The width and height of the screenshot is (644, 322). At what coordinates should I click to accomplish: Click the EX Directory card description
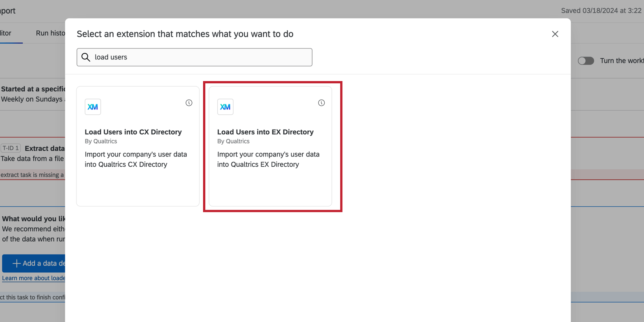[268, 159]
